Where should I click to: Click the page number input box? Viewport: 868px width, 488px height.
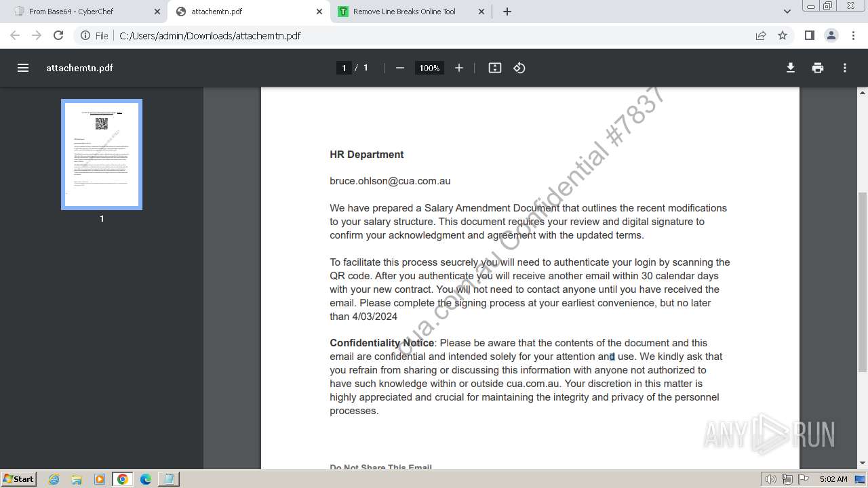click(344, 68)
